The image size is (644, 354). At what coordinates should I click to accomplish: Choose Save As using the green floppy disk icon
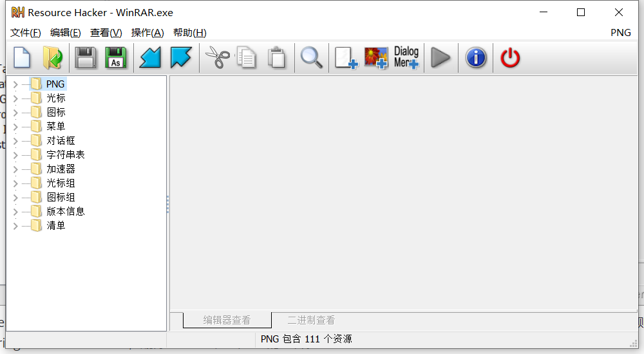(x=116, y=57)
